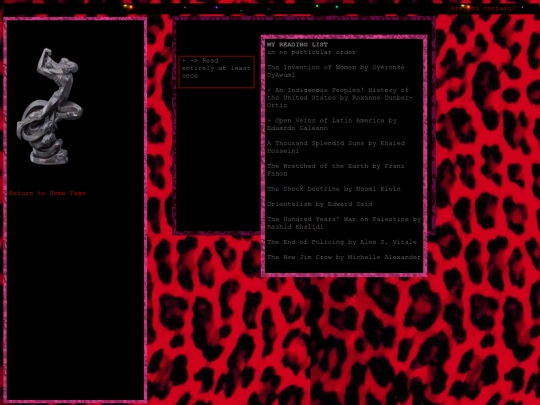Click the Return to Home Page link
The image size is (540, 405).
tap(47, 193)
